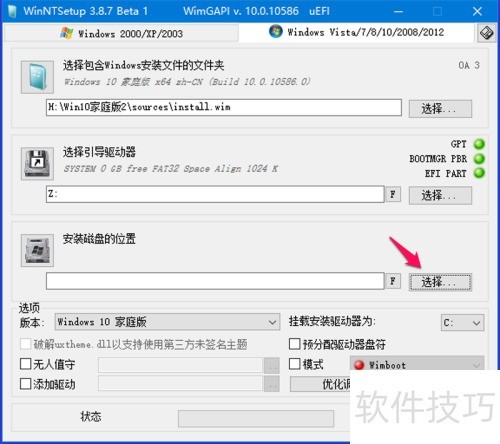This screenshot has width=500, height=444.
Task: Click the F button next to install location field
Action: click(x=393, y=281)
